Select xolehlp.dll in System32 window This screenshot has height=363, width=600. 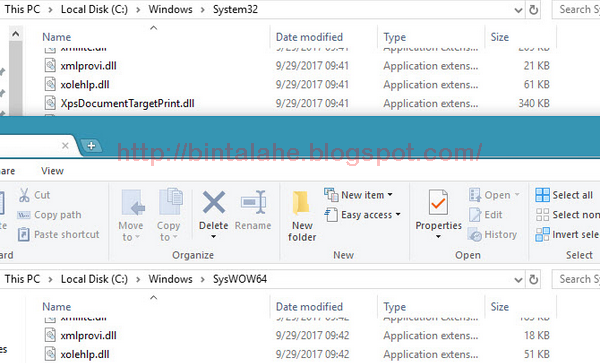[x=85, y=85]
